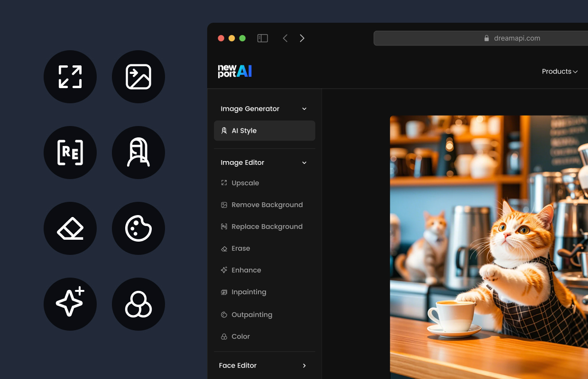
Task: Open the Erase tool
Action: coord(240,248)
